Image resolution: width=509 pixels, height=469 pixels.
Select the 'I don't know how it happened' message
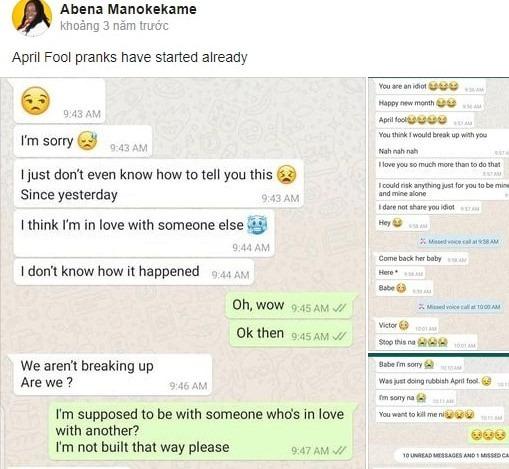click(134, 272)
